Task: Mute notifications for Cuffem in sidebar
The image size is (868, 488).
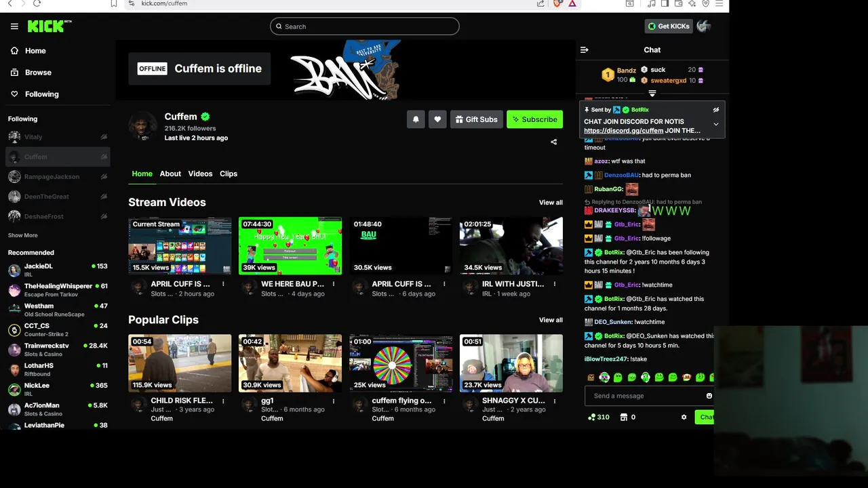Action: coord(104,157)
